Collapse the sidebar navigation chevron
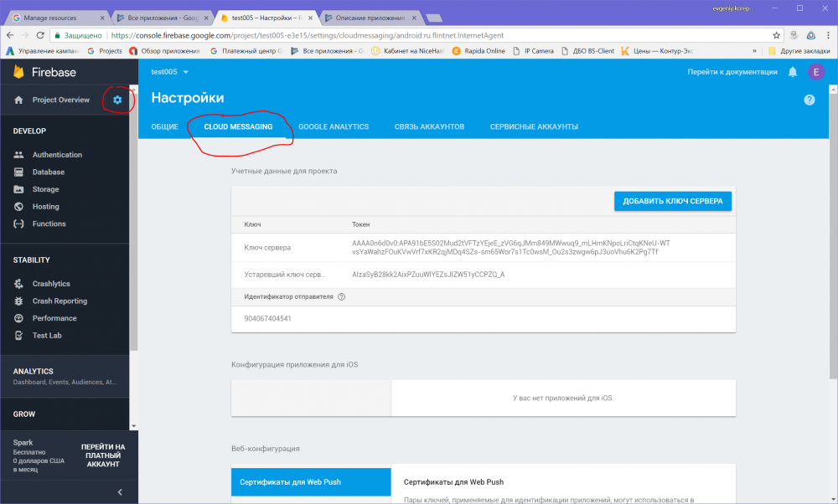Viewport: 838px width, 504px height. [120, 492]
